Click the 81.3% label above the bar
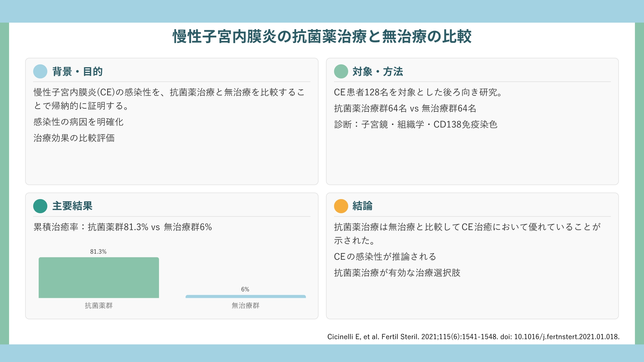This screenshot has height=362, width=644. (98, 252)
